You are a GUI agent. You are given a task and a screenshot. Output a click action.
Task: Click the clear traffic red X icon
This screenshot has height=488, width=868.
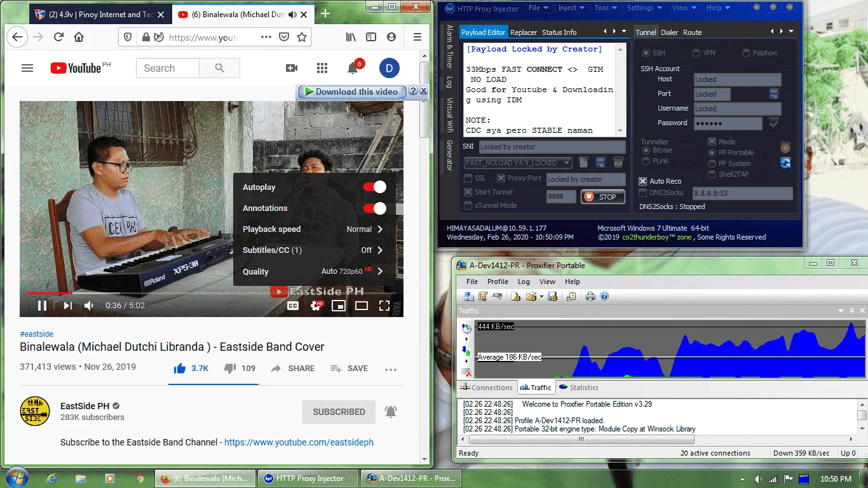coord(467,372)
